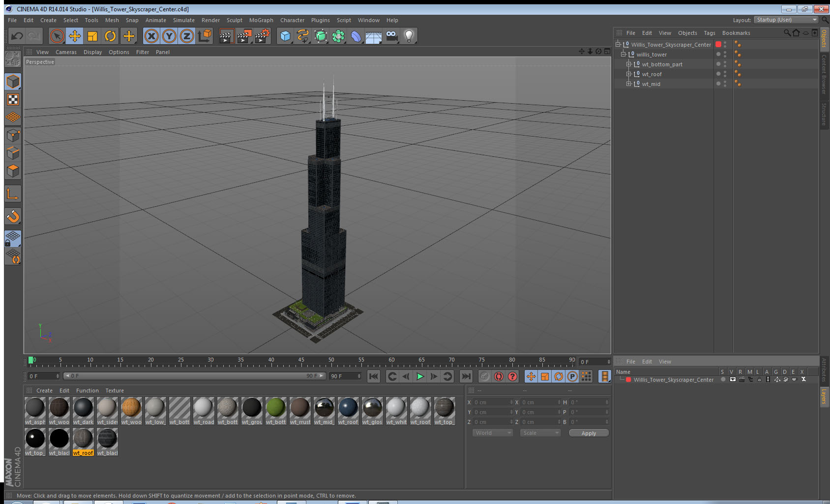Viewport: 830px width, 504px height.
Task: Switch to Points mode
Action: point(13,136)
